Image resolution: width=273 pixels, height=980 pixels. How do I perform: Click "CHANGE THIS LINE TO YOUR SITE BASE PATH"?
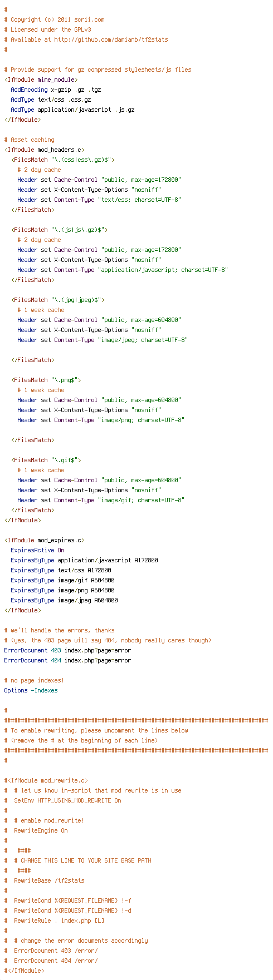86,860
